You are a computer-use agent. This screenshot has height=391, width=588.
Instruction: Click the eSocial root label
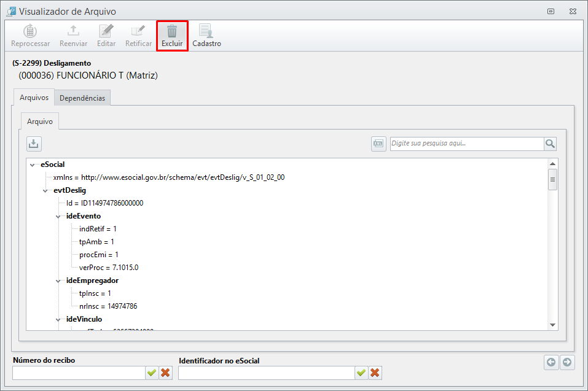(x=53, y=165)
